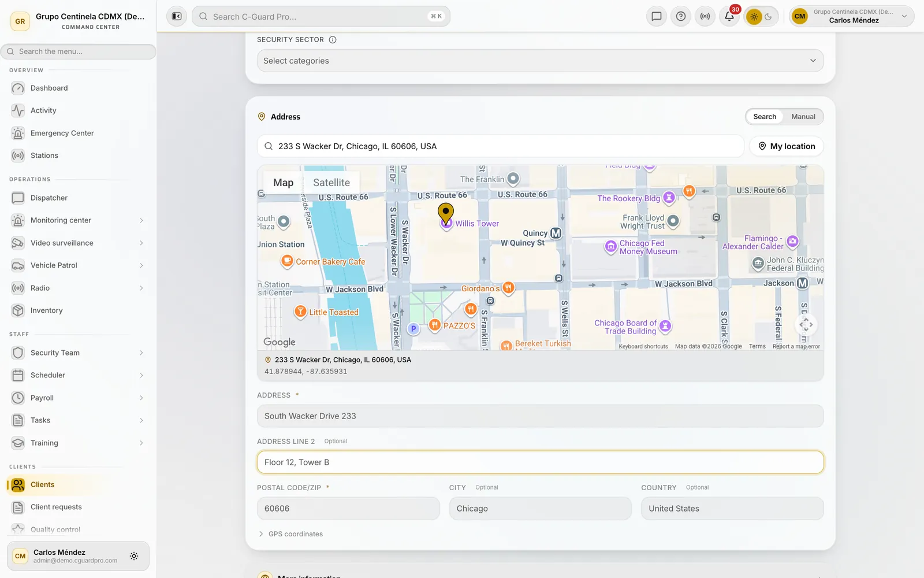Screen dimensions: 924x578
Task: Open the help question-mark icon
Action: (681, 16)
